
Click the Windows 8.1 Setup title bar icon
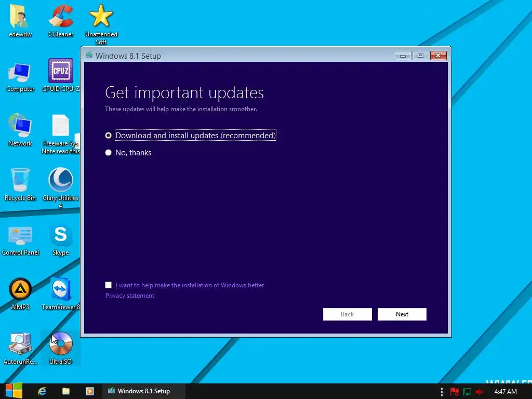(89, 55)
